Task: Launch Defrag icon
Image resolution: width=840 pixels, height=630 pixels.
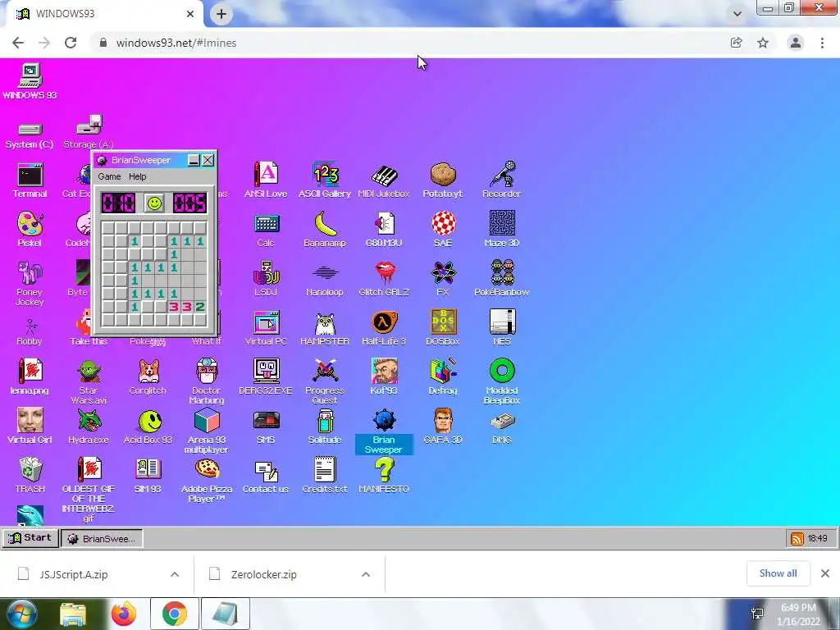Action: [x=443, y=371]
